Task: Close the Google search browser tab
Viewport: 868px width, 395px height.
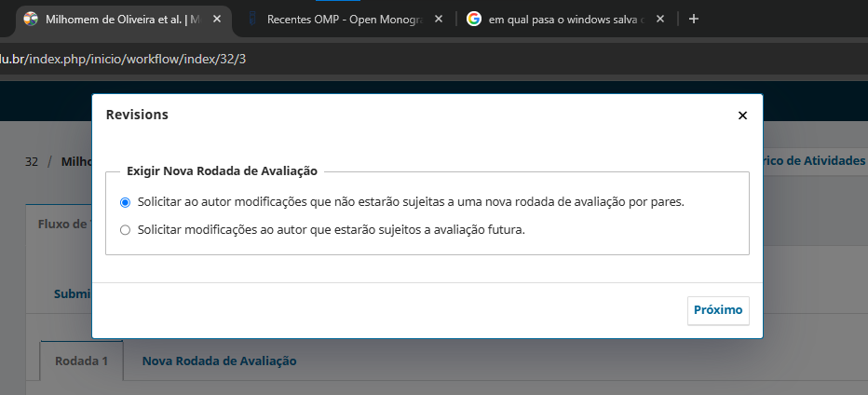Action: (660, 19)
